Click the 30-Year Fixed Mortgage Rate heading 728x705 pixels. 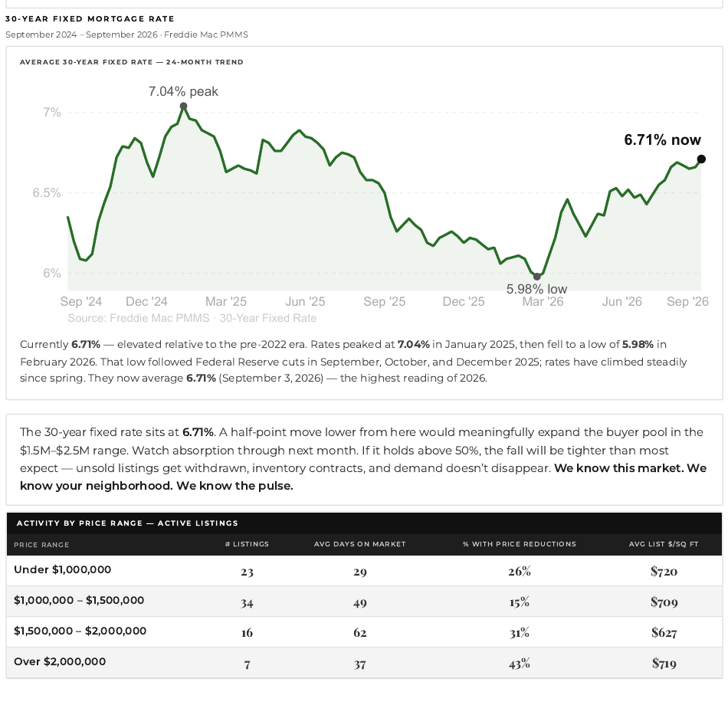90,19
